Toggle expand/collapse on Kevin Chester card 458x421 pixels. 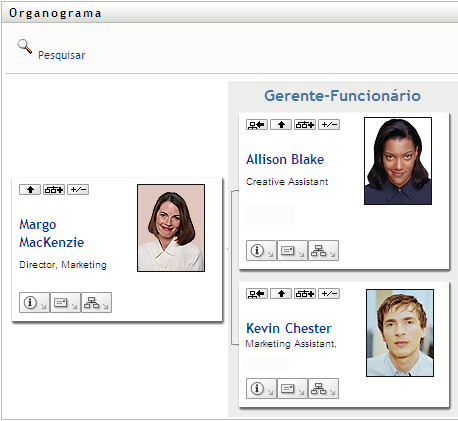click(329, 294)
